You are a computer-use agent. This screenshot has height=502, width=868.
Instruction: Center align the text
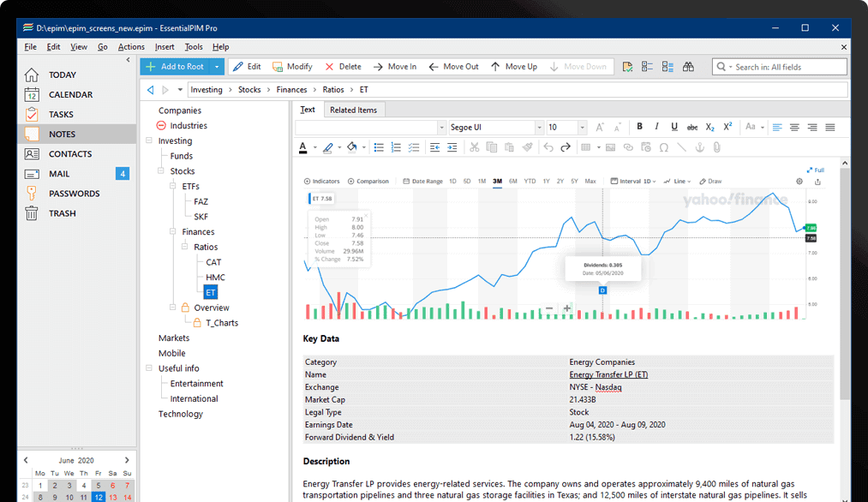(x=794, y=127)
